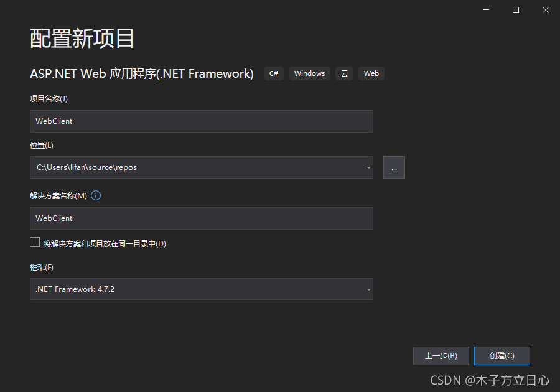
Task: Click the 上一步(B) button
Action: click(x=441, y=355)
